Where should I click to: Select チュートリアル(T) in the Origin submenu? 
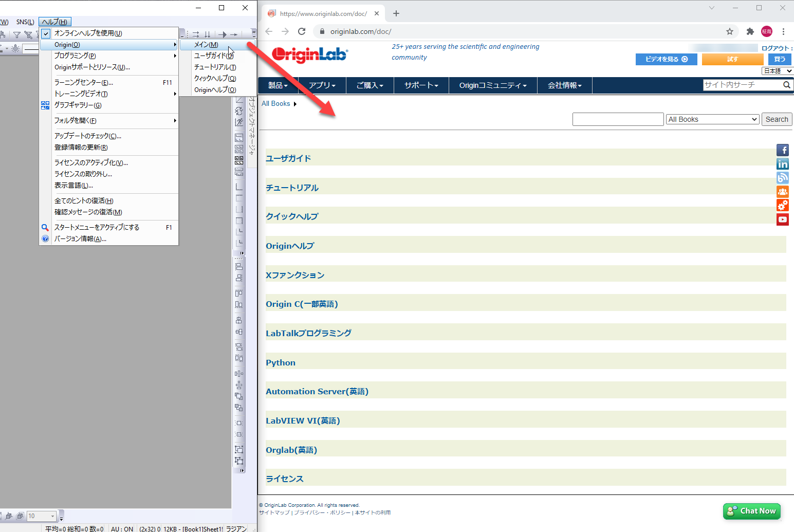(x=217, y=67)
